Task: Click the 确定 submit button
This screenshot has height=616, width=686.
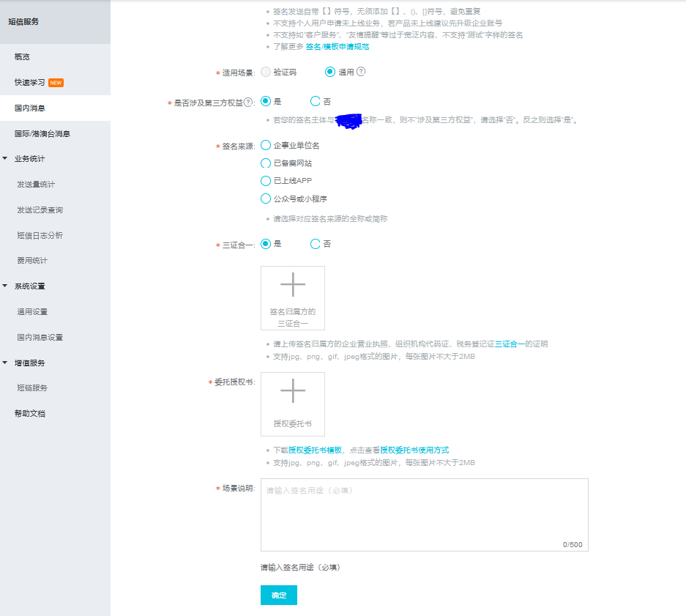Action: pos(278,595)
